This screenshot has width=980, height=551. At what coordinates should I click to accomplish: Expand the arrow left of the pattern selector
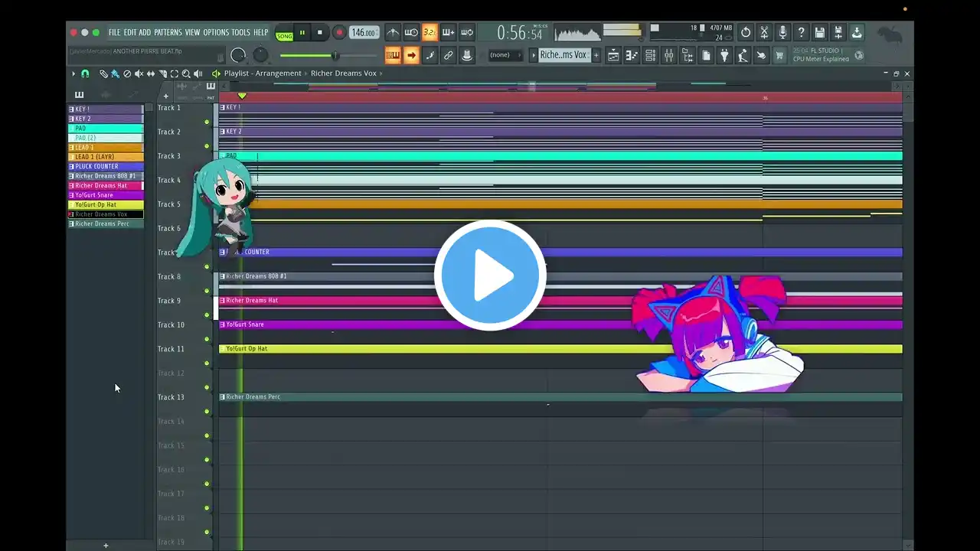coord(534,55)
